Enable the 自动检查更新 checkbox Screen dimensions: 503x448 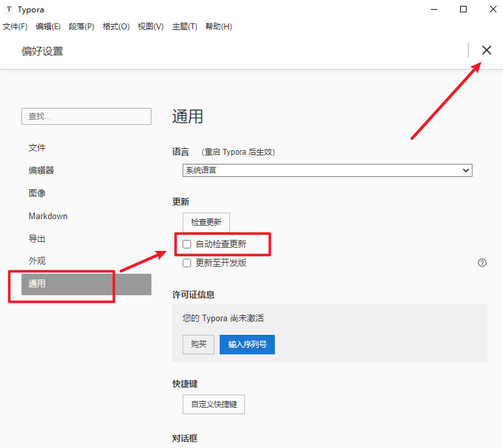click(187, 244)
